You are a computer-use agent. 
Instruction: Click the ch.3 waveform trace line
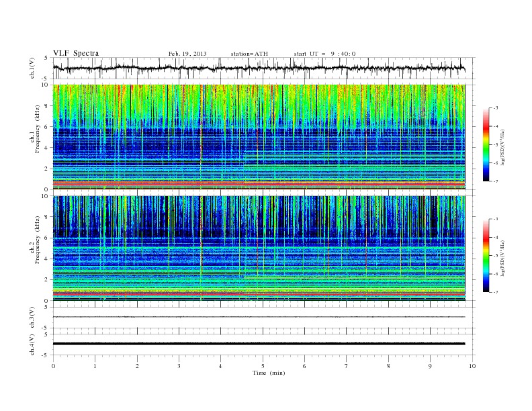pos(259,317)
